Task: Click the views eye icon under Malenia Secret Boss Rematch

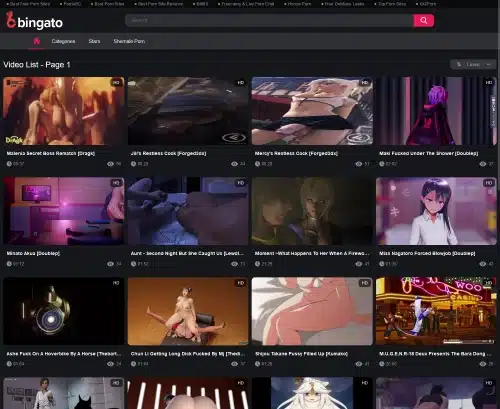Action: click(x=110, y=164)
